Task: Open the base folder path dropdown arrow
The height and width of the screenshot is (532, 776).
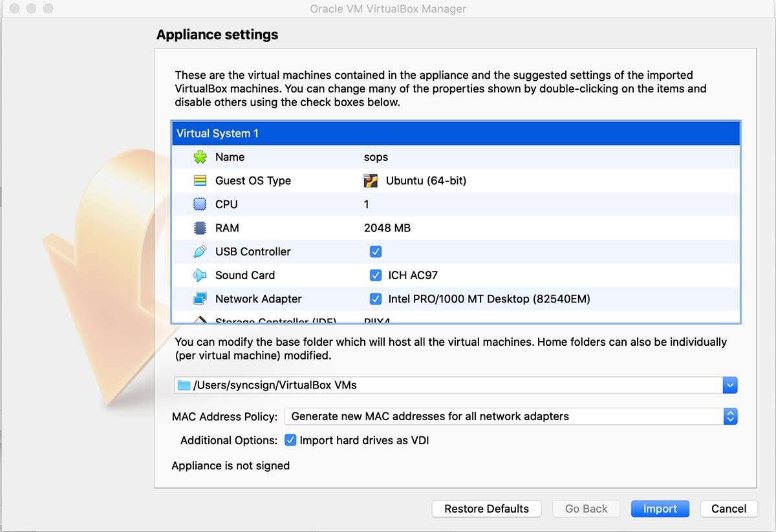Action: (730, 385)
